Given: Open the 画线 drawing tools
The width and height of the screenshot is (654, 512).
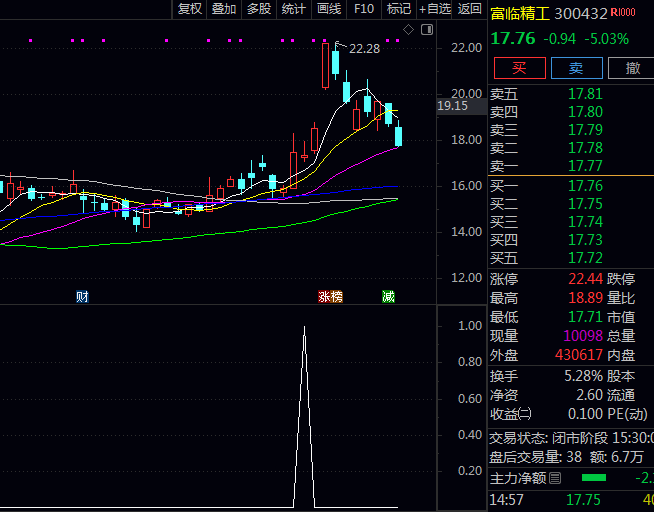Looking at the screenshot, I should pos(329,9).
